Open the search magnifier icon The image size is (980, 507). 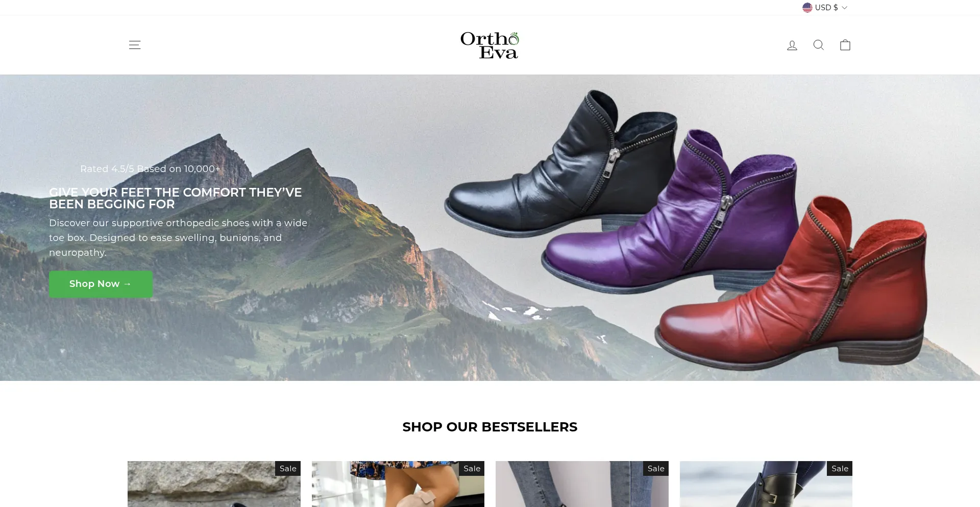pos(819,45)
